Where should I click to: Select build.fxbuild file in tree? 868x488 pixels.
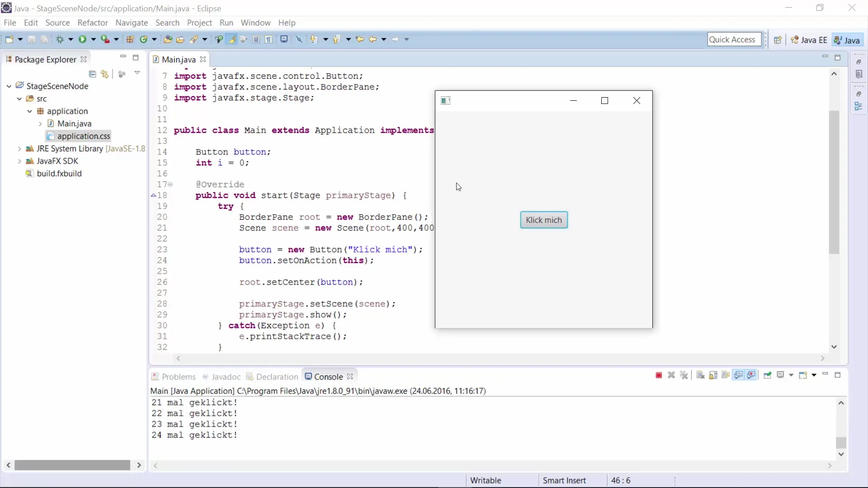[x=54, y=174]
